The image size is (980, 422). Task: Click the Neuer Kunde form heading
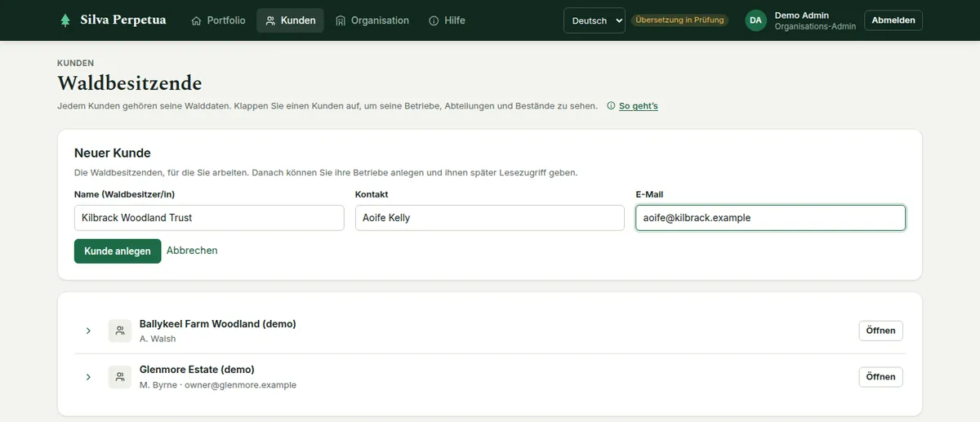(113, 153)
